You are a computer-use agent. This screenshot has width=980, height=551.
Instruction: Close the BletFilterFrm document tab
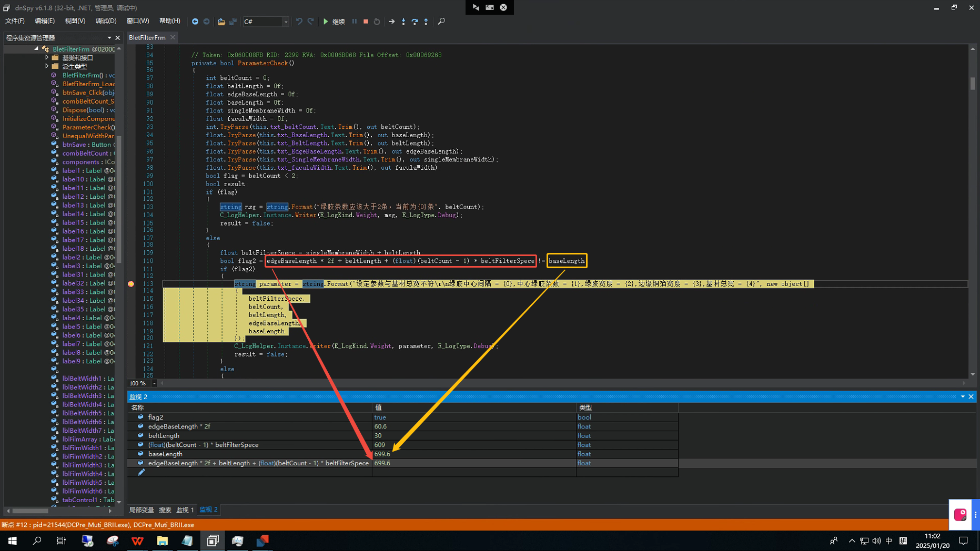point(173,37)
